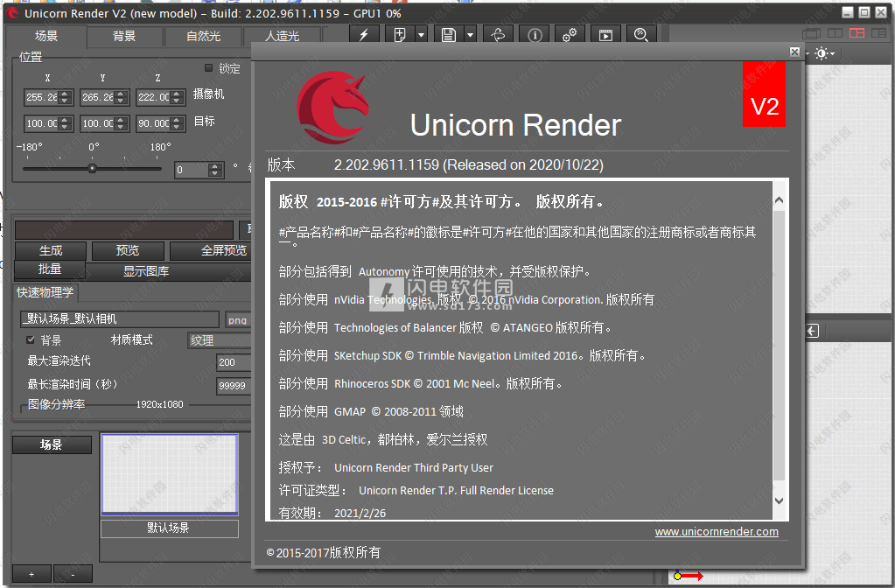Click the magnifying glass zoom icon
The width and height of the screenshot is (895, 588).
(641, 35)
